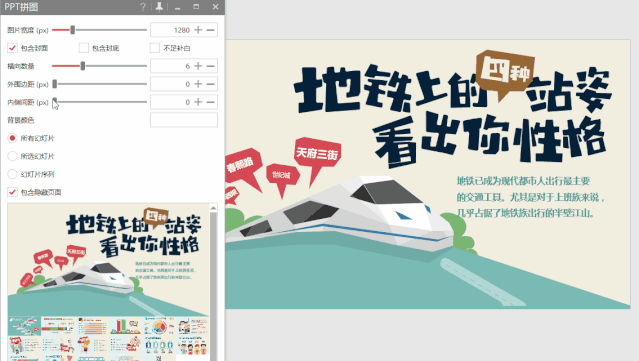The image size is (639, 361).
Task: Decrease inner spacing with the minus icon
Action: click(x=210, y=102)
